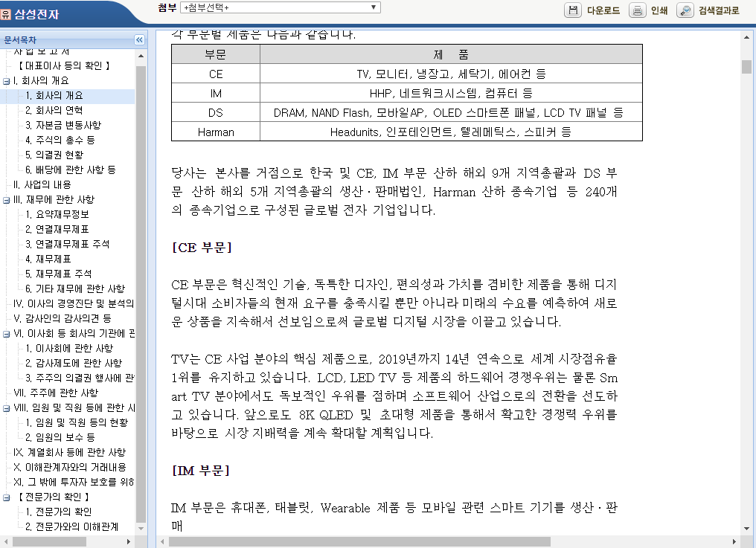The width and height of the screenshot is (756, 548).
Task: Click the document scroll-up arrow
Action: pos(746,36)
